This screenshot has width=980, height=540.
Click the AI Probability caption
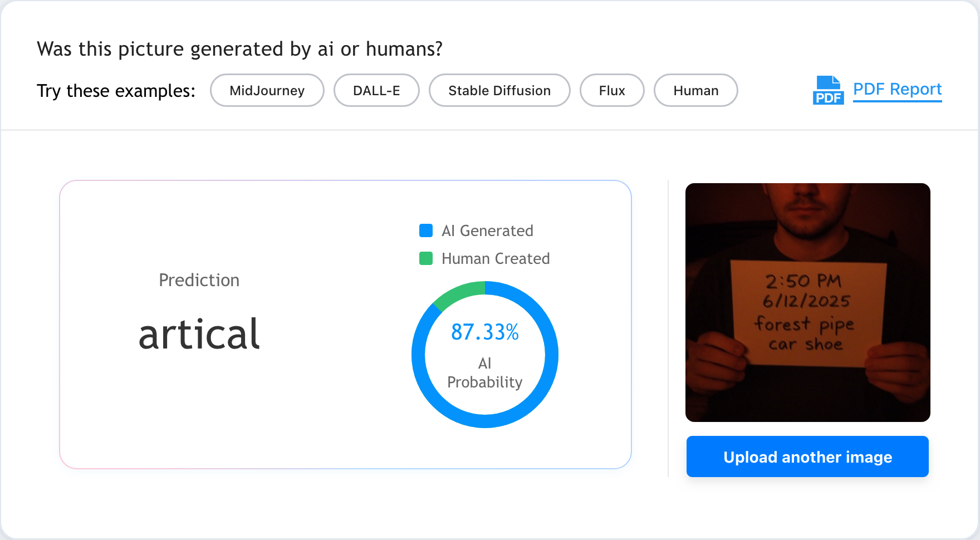click(x=485, y=372)
